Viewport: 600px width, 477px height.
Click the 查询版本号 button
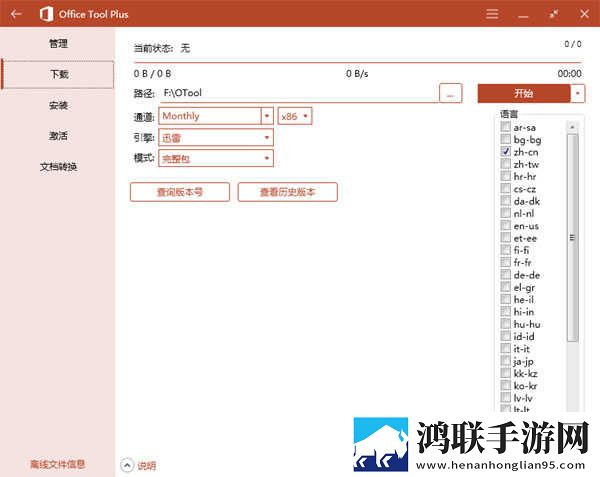180,192
